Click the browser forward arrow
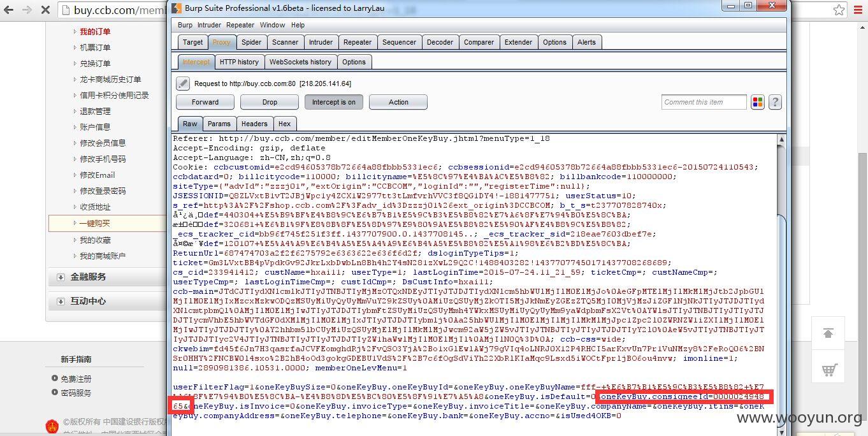 27,10
